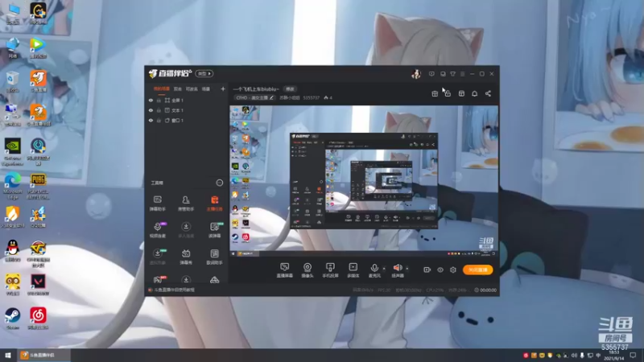This screenshot has width=644, height=362.
Task: Switch to the second scene tab
Action: coord(177,88)
